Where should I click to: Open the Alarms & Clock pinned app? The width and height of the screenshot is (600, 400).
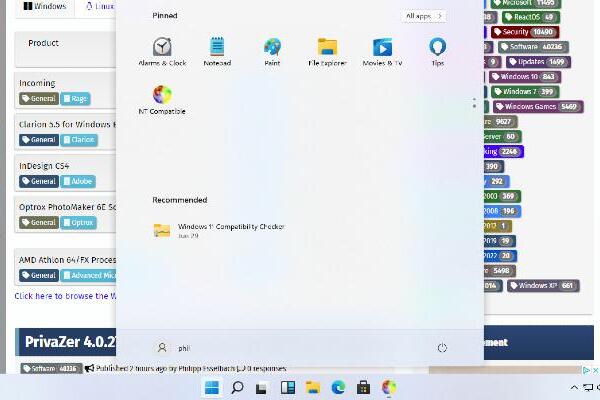(x=162, y=52)
